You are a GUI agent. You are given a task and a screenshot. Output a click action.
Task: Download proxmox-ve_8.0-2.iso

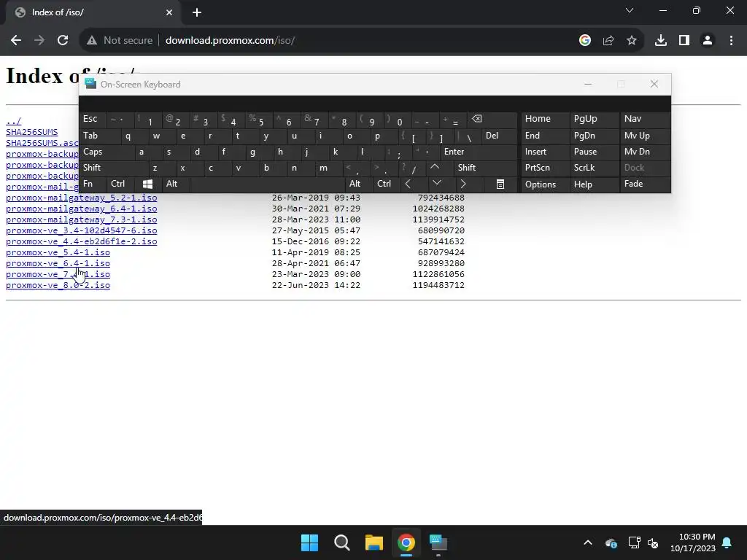58,285
